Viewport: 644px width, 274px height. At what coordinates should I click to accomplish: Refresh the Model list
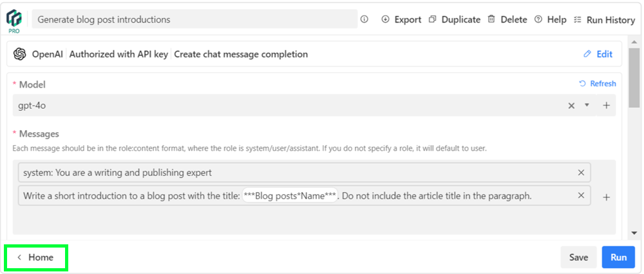click(598, 84)
